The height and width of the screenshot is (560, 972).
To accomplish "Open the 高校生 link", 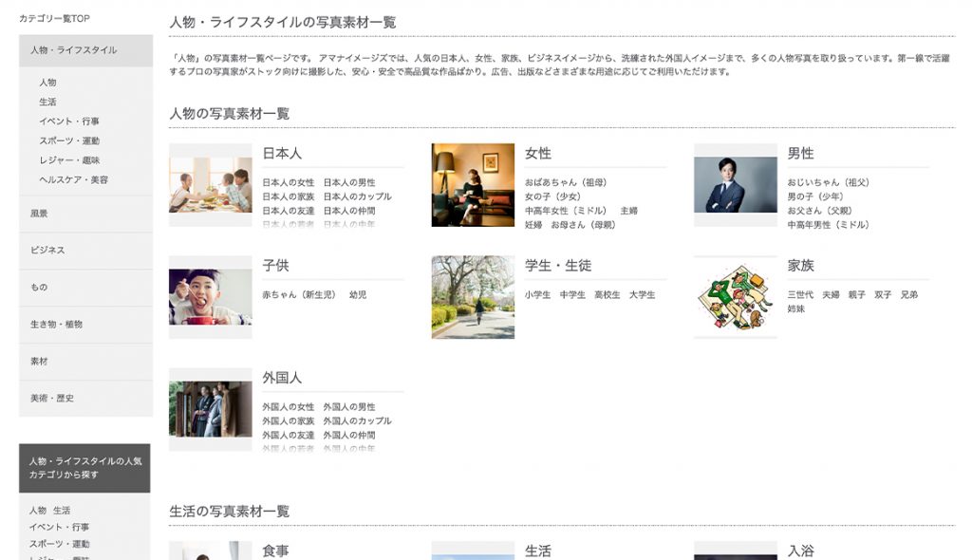I will coord(607,294).
